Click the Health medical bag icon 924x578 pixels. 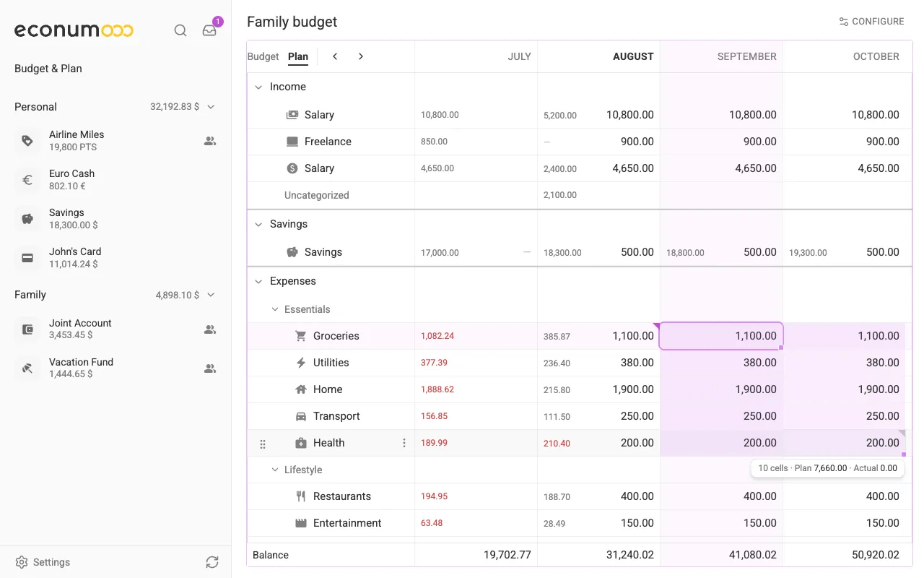pyautogui.click(x=301, y=443)
